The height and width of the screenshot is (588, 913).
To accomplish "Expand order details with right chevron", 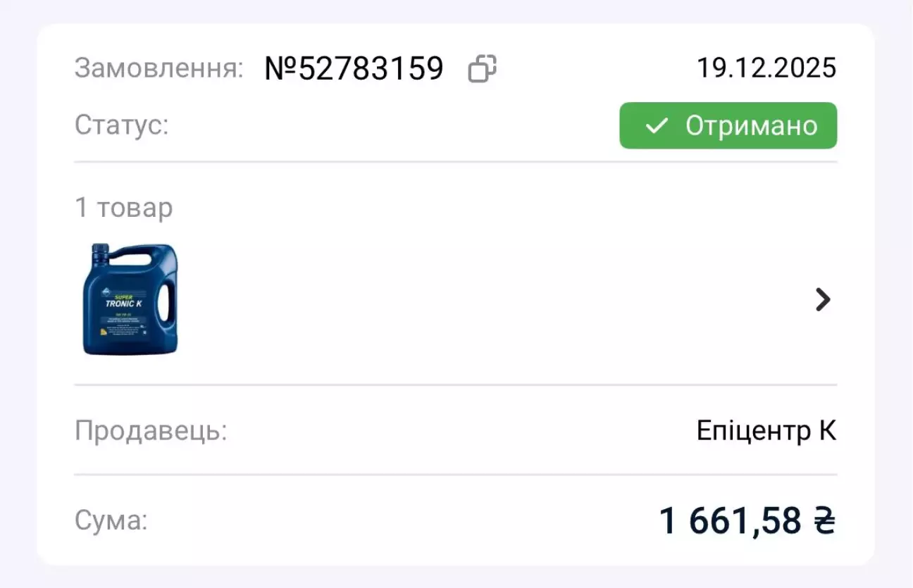I will 822,300.
